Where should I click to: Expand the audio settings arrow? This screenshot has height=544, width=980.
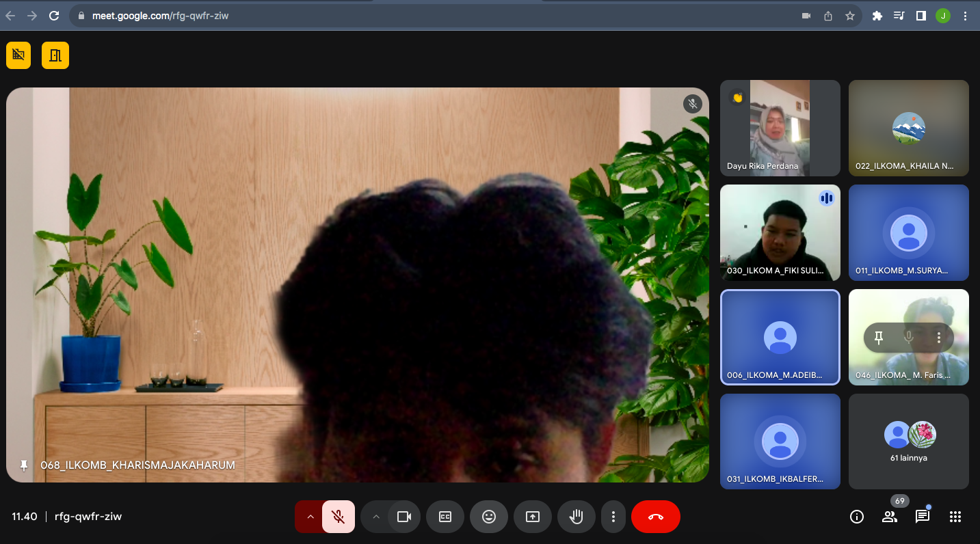pos(310,517)
